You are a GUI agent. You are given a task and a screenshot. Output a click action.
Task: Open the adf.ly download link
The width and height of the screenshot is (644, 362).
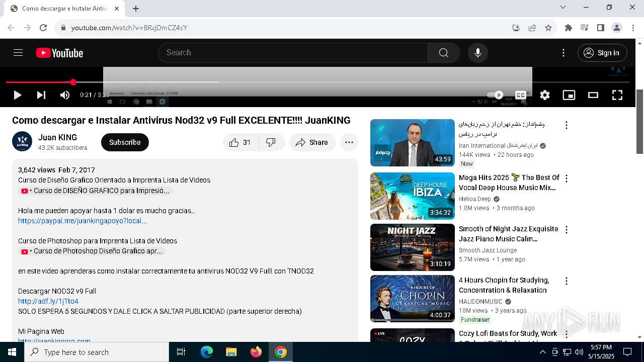pos(48,301)
